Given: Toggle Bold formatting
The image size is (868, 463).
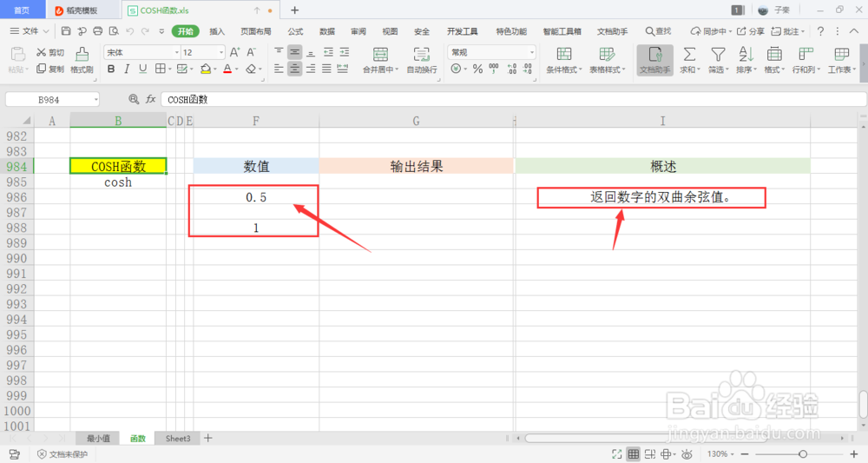Looking at the screenshot, I should 111,69.
